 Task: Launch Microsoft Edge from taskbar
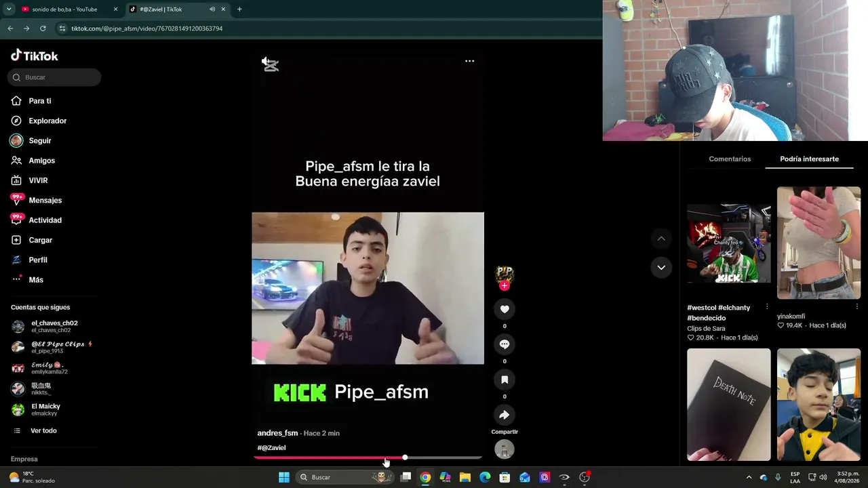coord(485,477)
